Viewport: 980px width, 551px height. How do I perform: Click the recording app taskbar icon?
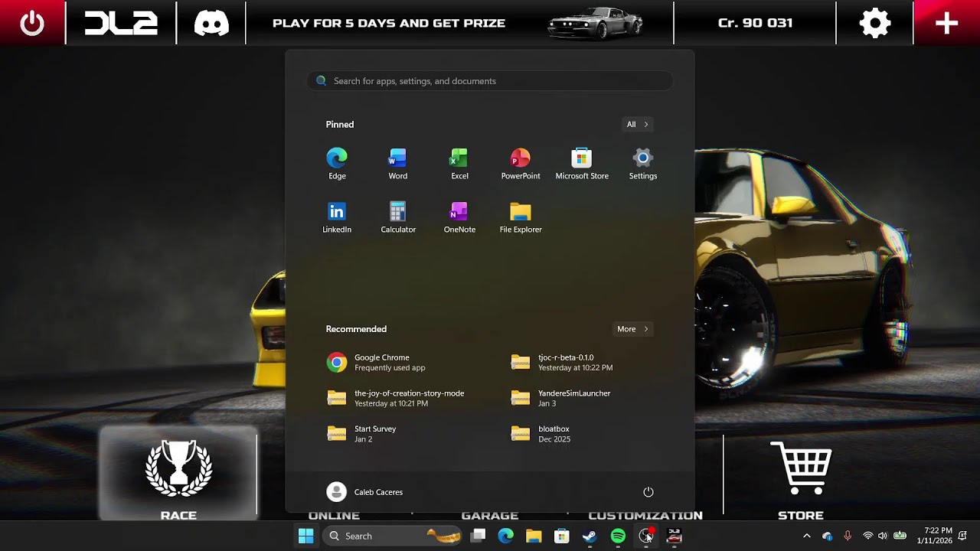tap(646, 536)
